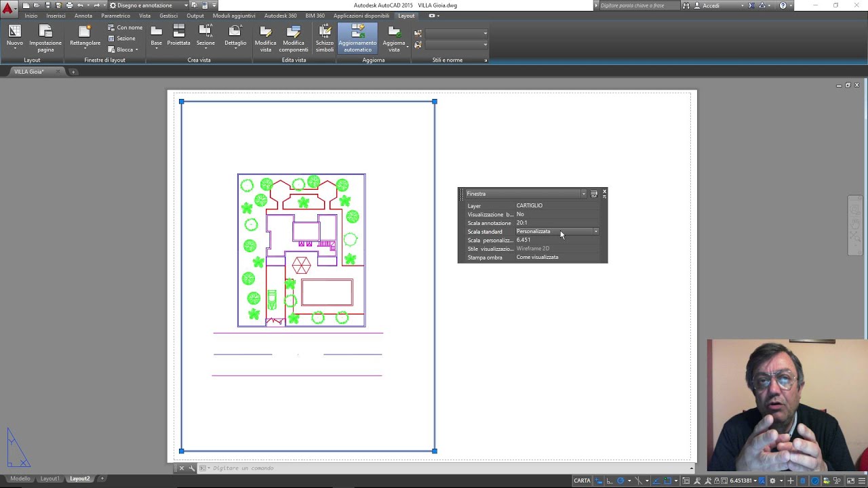Open Impostazione pagina tool
Viewport: 868px width, 488px height.
tap(45, 39)
